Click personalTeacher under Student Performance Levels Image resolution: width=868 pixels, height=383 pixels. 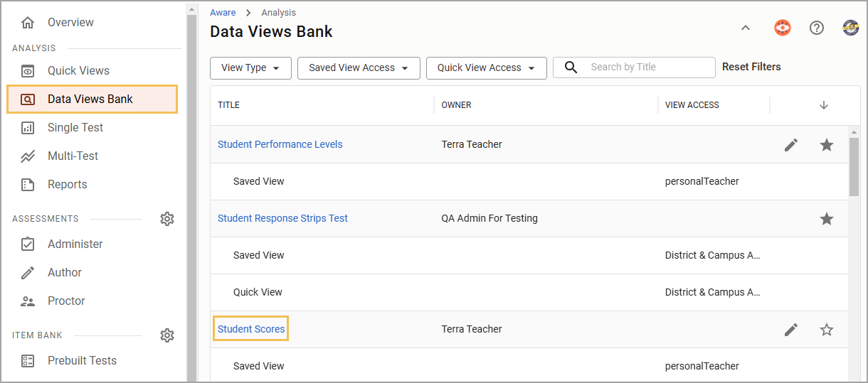pyautogui.click(x=702, y=181)
